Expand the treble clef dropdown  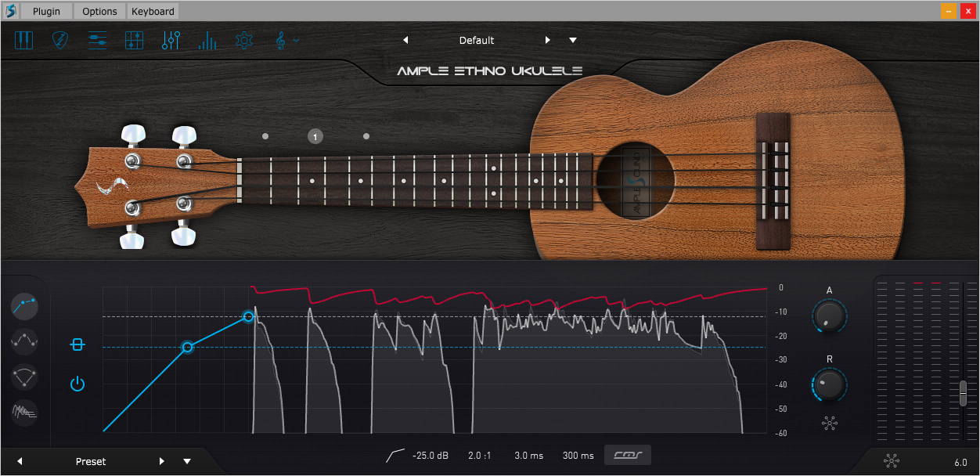point(286,40)
